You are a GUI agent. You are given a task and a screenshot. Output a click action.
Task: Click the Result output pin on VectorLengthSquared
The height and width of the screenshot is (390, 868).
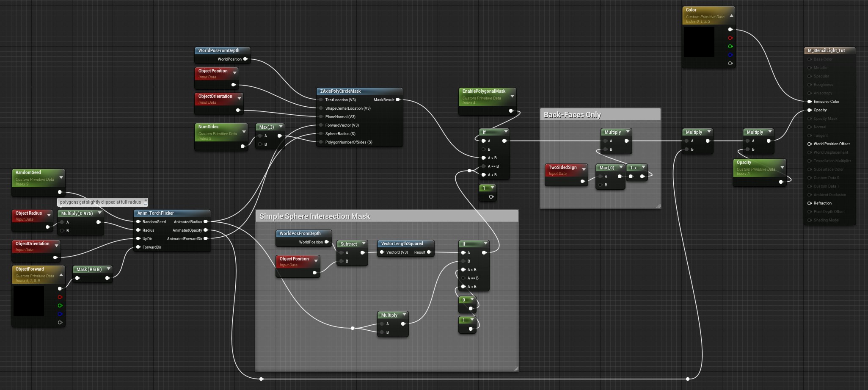(429, 252)
